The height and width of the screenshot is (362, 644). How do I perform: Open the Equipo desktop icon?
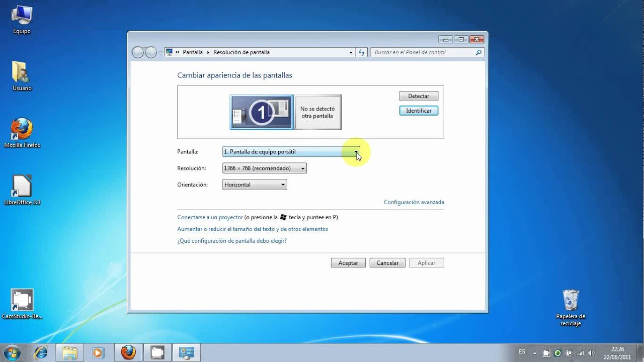coord(22,19)
